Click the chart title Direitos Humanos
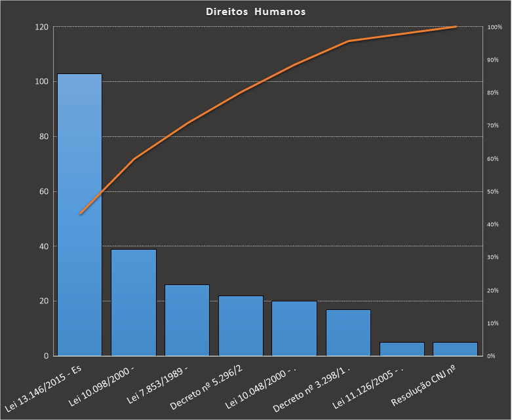The width and height of the screenshot is (512, 420). pos(256,11)
